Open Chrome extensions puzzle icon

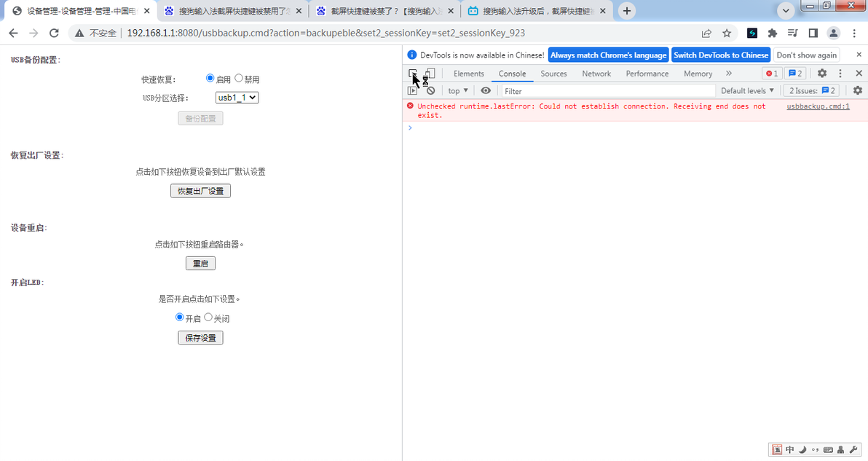[x=772, y=34]
